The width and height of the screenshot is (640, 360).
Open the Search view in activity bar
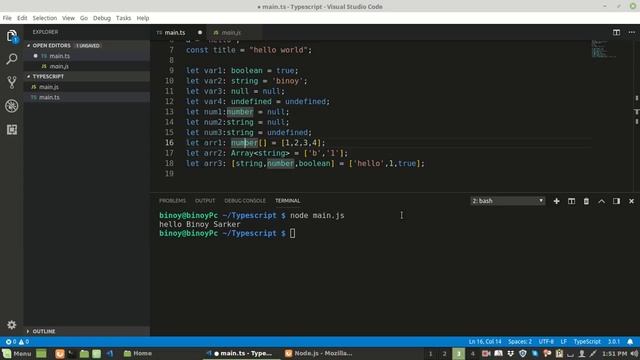[x=12, y=59]
